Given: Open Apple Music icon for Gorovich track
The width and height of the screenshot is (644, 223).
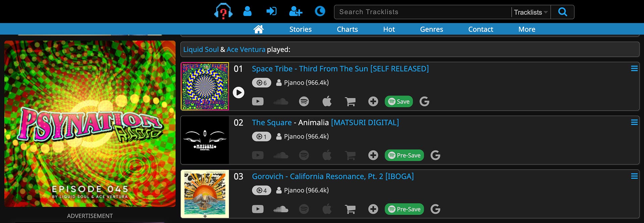Looking at the screenshot, I should point(327,209).
